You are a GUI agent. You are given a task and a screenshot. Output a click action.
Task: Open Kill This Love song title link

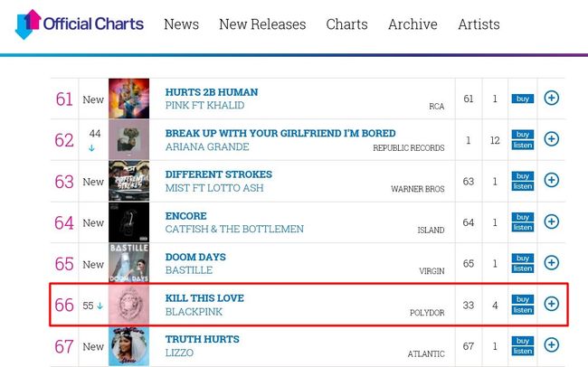point(204,298)
